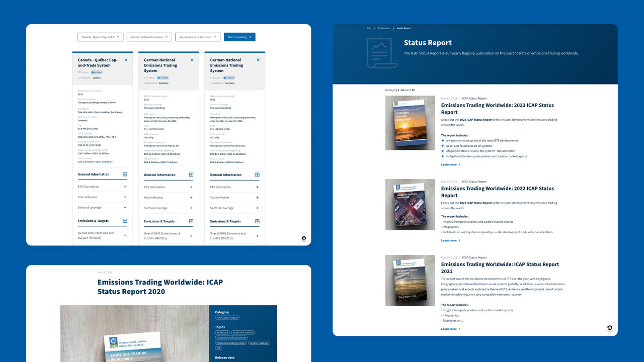Open Sectoral coverage plus in Canada card

tap(125, 208)
